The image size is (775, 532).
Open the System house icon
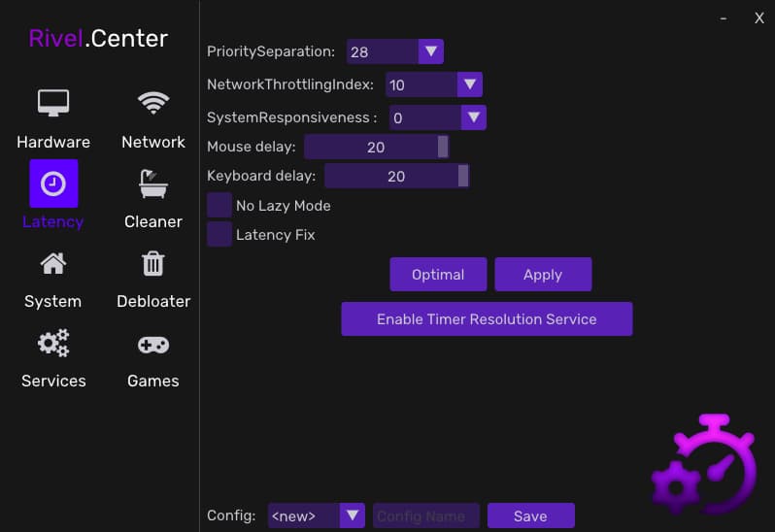point(53,263)
